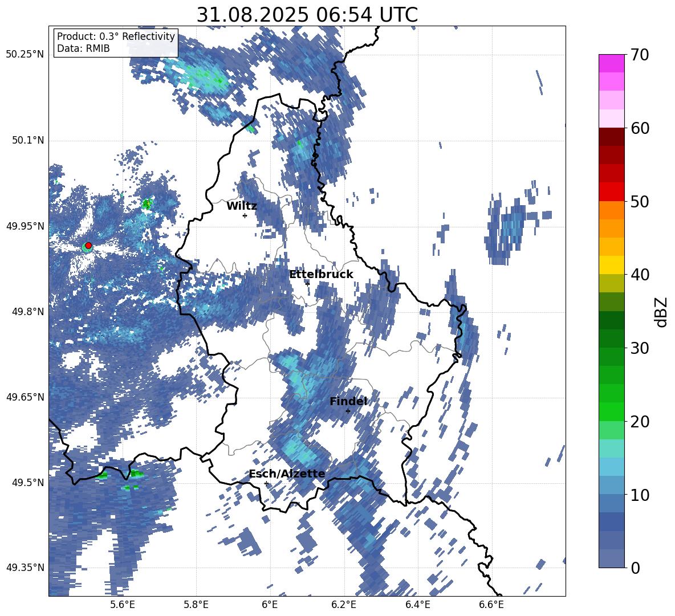
Task: Click the 5.8°E longitude label
Action: tap(196, 605)
